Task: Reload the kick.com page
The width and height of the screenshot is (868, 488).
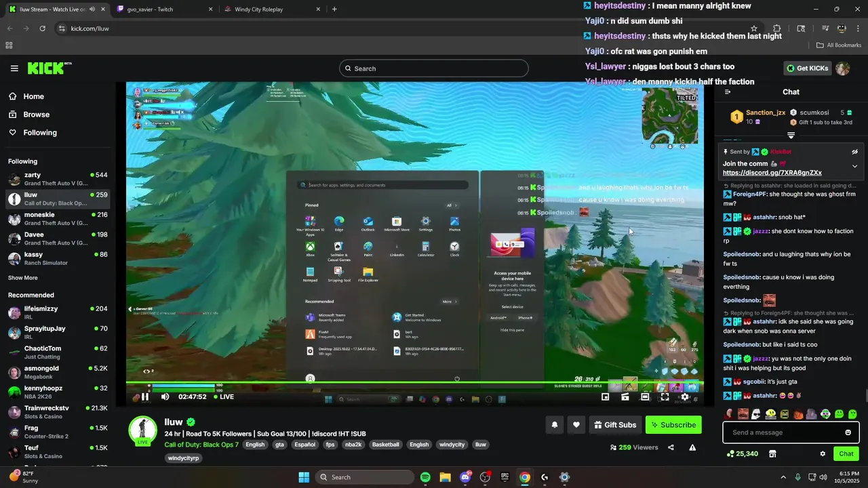Action: pos(42,28)
